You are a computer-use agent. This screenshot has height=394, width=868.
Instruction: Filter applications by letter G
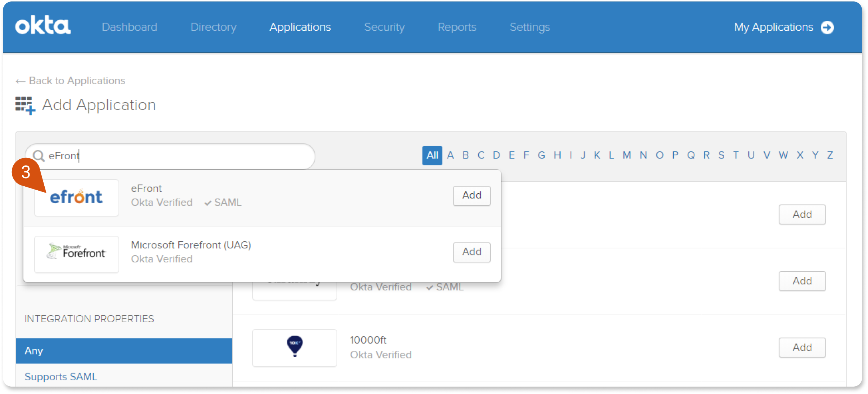click(541, 155)
